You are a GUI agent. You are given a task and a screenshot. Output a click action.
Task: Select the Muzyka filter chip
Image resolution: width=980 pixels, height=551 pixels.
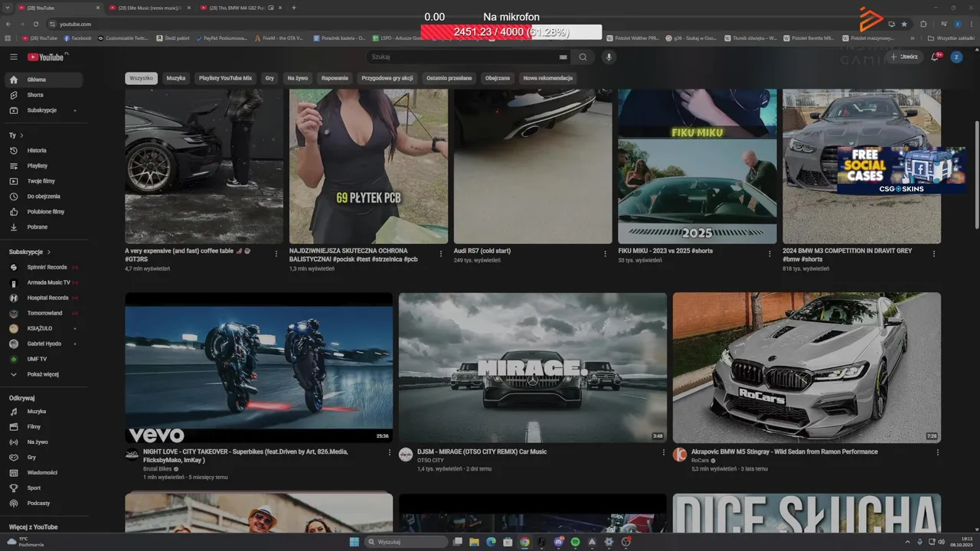pyautogui.click(x=176, y=78)
